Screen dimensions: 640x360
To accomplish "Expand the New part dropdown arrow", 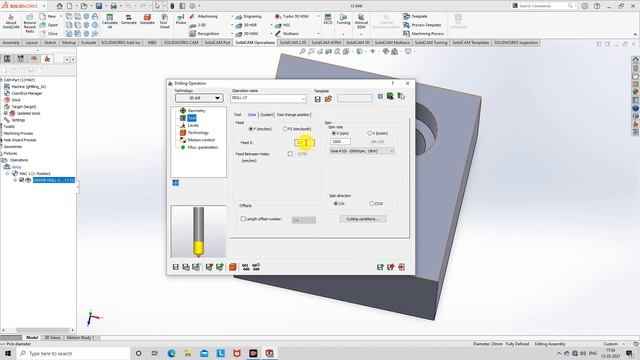I will [61, 16].
